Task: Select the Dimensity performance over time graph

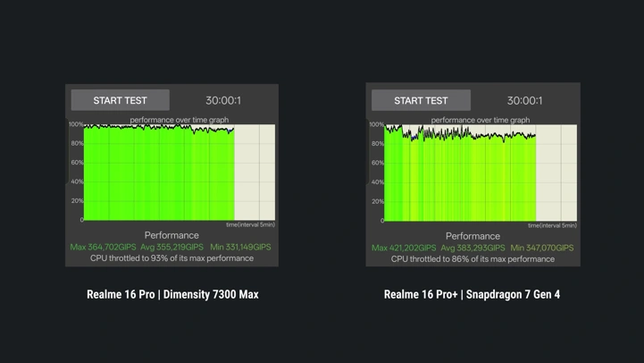Action: pyautogui.click(x=180, y=173)
